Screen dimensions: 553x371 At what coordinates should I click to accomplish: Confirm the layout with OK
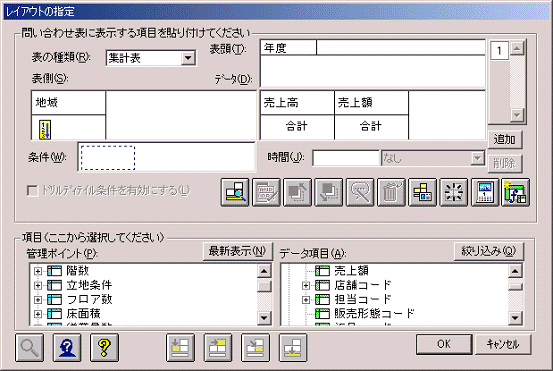click(444, 344)
